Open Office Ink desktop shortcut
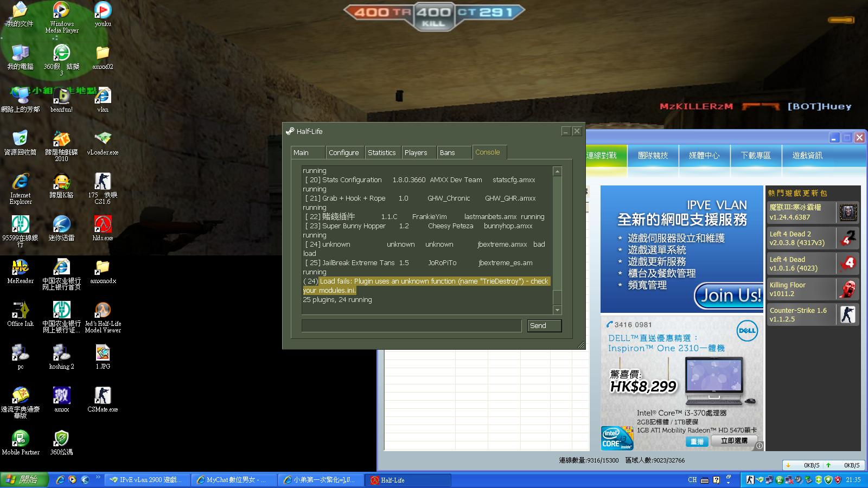This screenshot has height=488, width=868. pos(21,314)
